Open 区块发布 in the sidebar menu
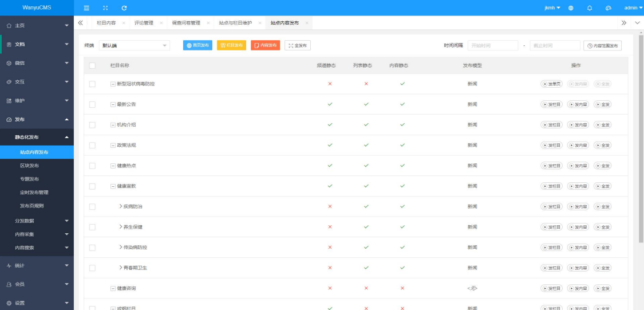This screenshot has height=310, width=644. [x=30, y=166]
